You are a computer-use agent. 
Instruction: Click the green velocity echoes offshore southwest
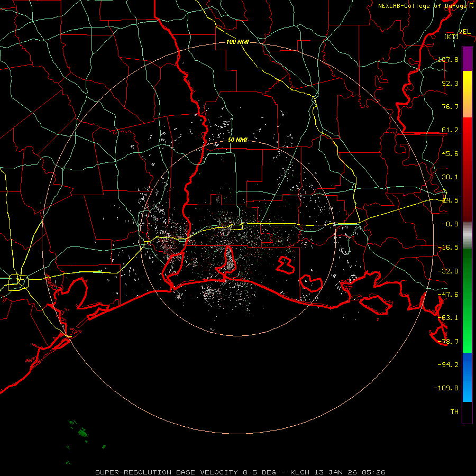click(x=83, y=432)
